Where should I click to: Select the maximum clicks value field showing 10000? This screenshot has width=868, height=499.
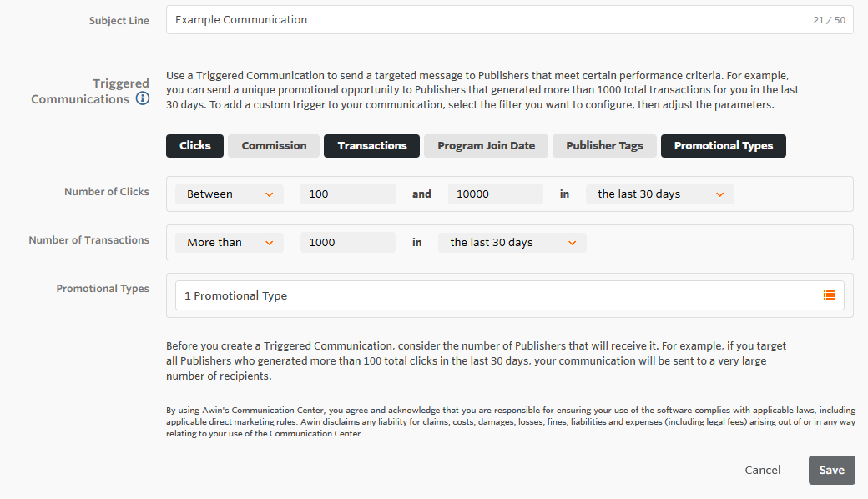495,194
